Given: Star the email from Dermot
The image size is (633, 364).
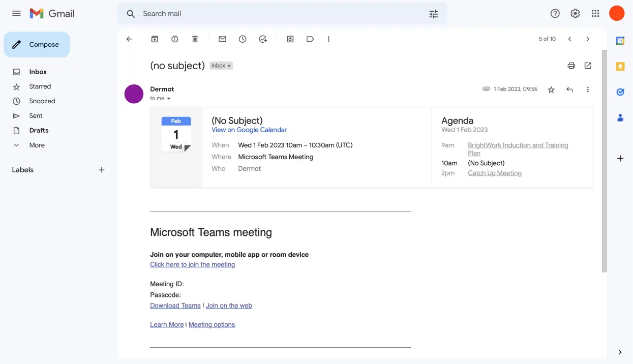Looking at the screenshot, I should 551,89.
